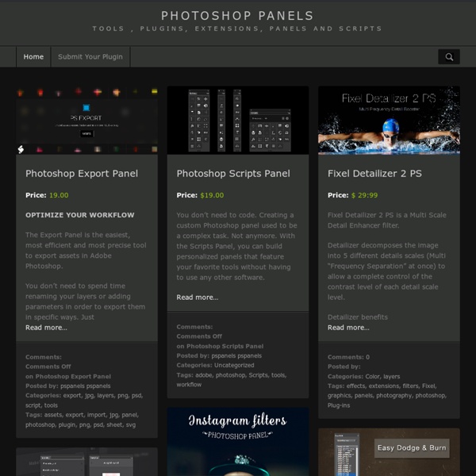
Task: Select the Uncategorized category link
Action: pos(234,365)
